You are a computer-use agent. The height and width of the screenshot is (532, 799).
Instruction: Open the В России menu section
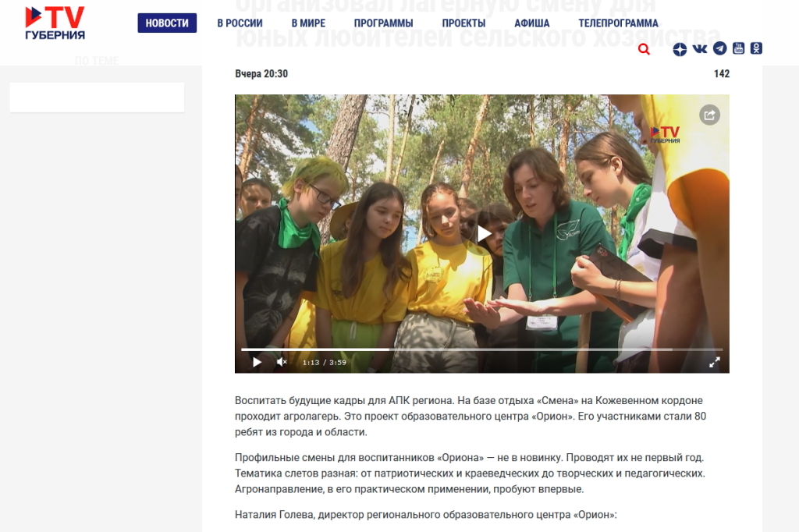pyautogui.click(x=240, y=23)
